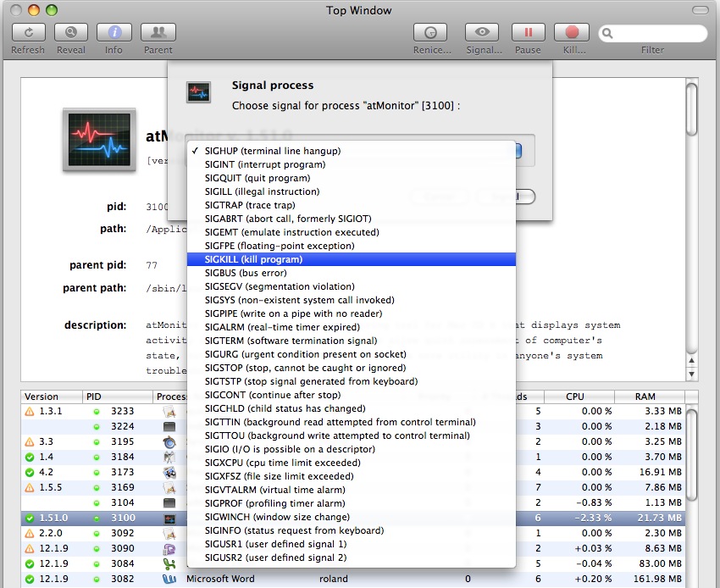Click the red Kill toolbar icon
The height and width of the screenshot is (588, 720).
(x=573, y=33)
